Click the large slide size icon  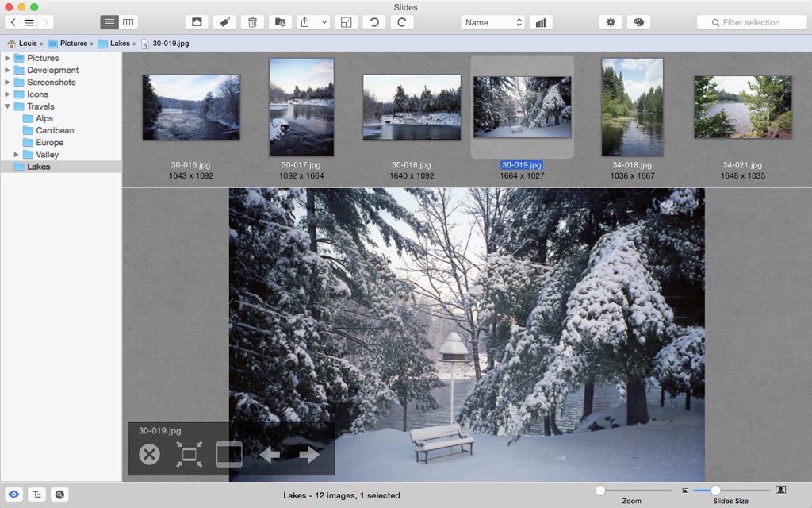tap(780, 490)
